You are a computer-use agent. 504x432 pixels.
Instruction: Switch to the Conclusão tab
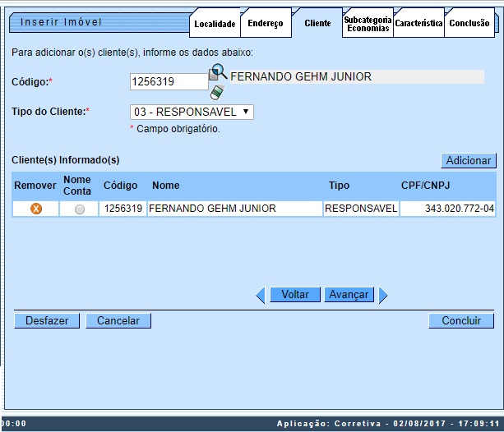coord(469,24)
